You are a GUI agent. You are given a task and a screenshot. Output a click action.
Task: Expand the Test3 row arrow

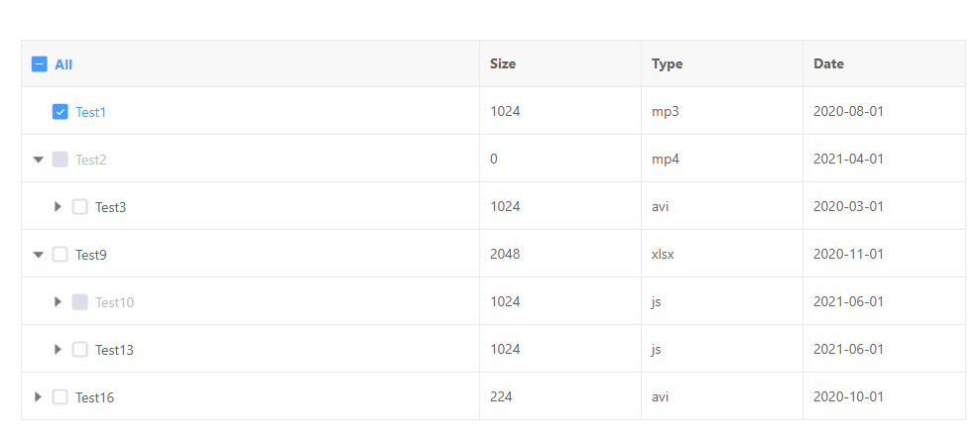pos(59,207)
